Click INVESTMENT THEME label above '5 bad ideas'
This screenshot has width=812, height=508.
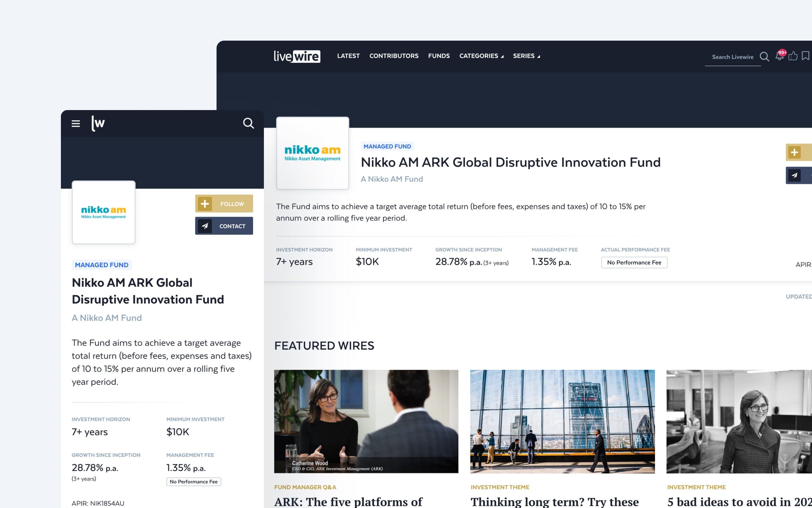(696, 487)
